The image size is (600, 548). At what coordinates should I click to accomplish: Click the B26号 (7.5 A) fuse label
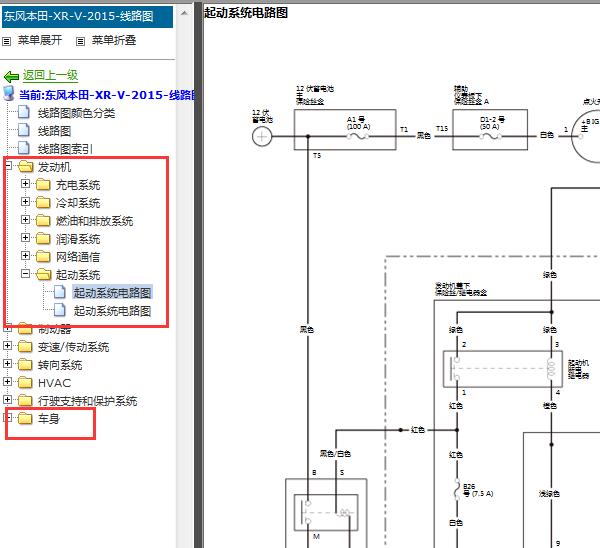click(x=478, y=490)
